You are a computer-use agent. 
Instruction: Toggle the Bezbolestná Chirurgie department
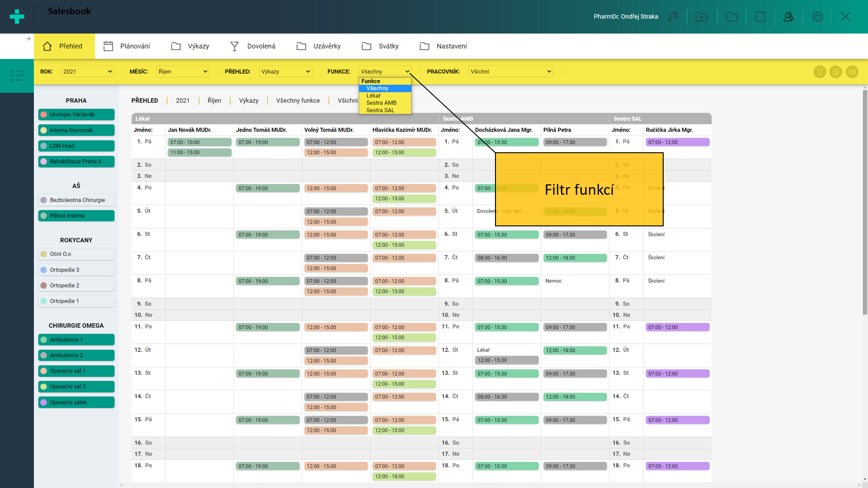pos(76,200)
